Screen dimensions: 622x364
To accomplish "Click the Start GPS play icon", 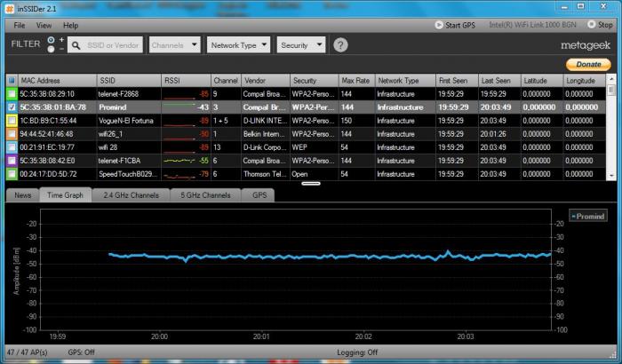I will [438, 25].
